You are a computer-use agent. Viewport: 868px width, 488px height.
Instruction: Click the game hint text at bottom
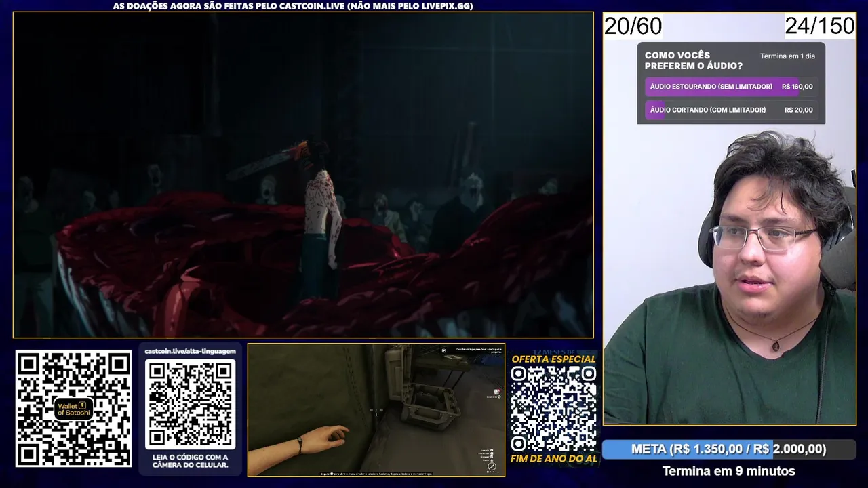pyautogui.click(x=376, y=474)
